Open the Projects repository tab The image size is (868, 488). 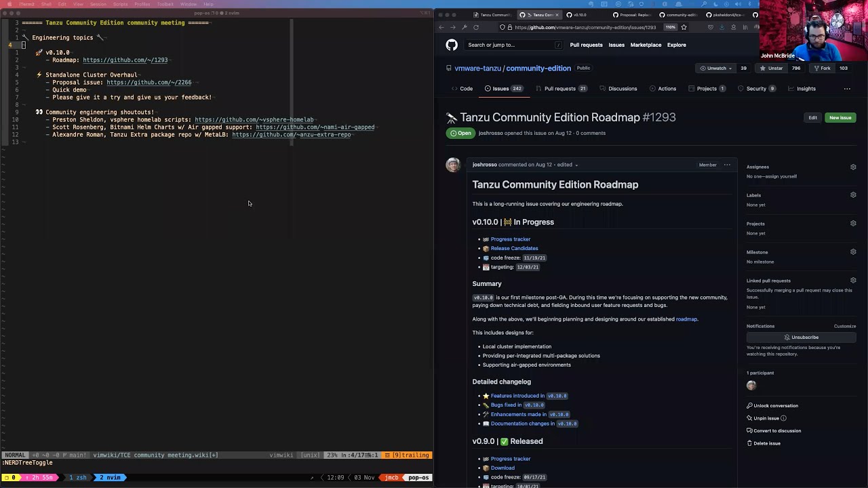707,89
